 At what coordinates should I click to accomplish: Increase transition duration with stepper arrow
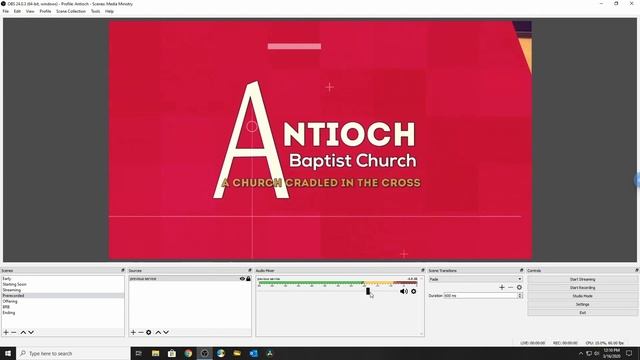[x=520, y=294]
